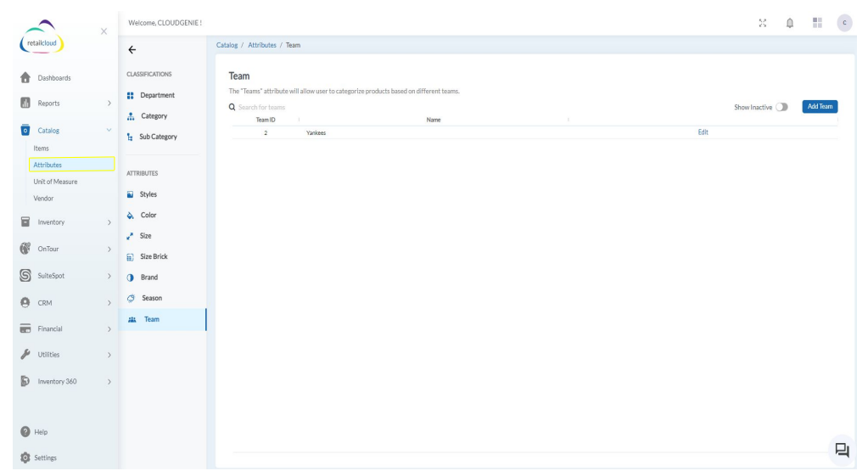The height and width of the screenshot is (471, 868).
Task: Follow the Catalog breadcrumb link
Action: pos(227,45)
